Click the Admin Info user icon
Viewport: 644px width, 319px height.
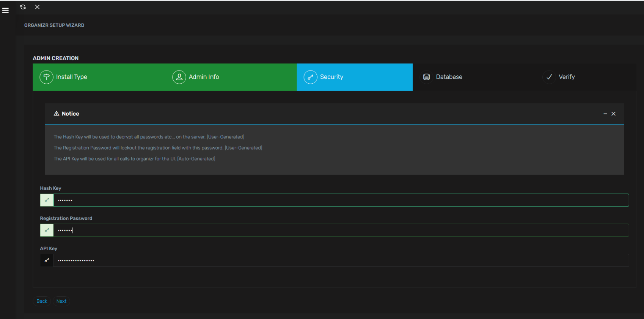tap(179, 77)
